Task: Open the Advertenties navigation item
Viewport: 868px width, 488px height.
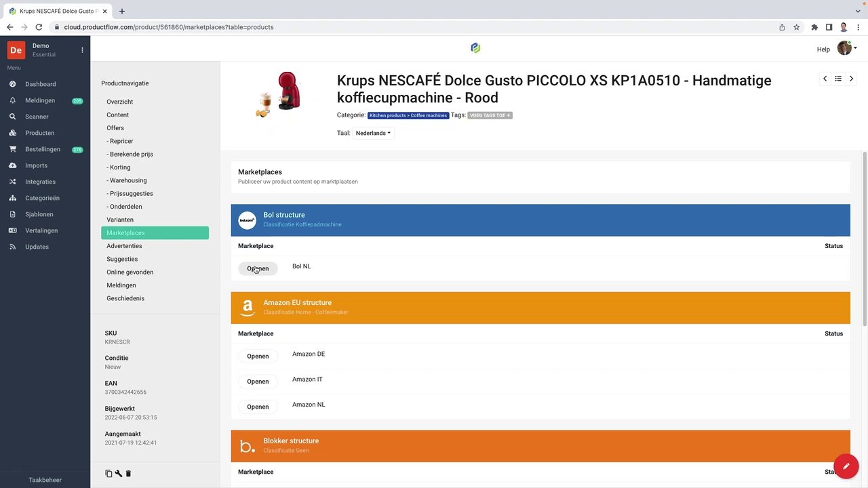Action: pyautogui.click(x=124, y=246)
